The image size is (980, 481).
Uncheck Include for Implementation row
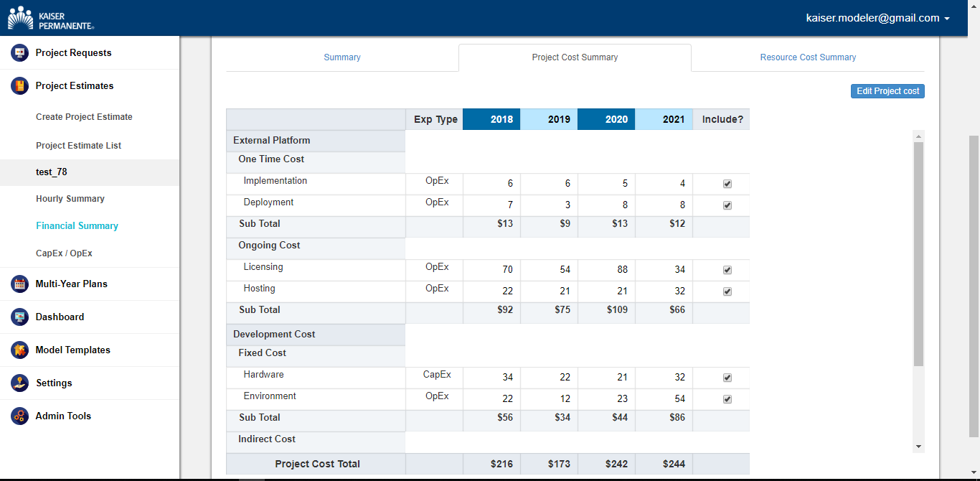pos(727,185)
